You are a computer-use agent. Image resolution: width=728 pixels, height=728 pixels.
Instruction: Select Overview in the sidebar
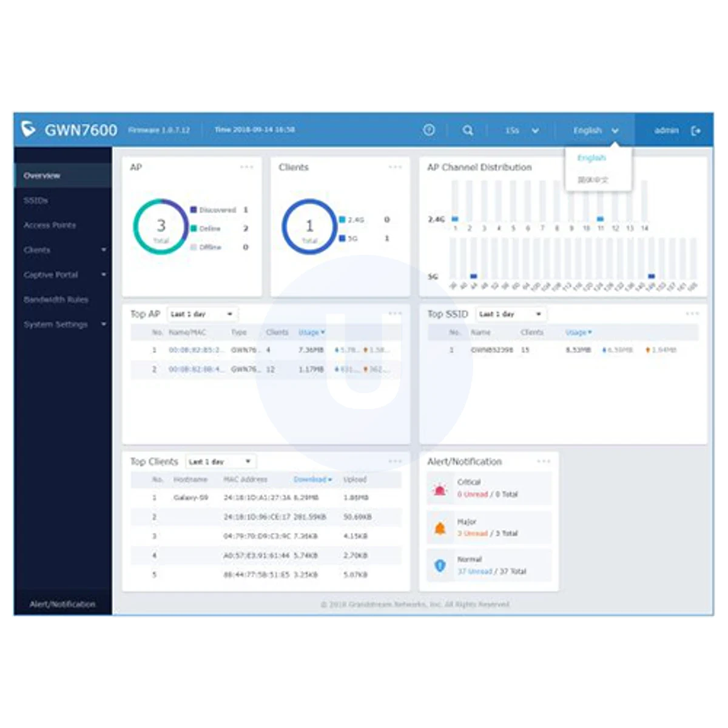click(x=63, y=175)
